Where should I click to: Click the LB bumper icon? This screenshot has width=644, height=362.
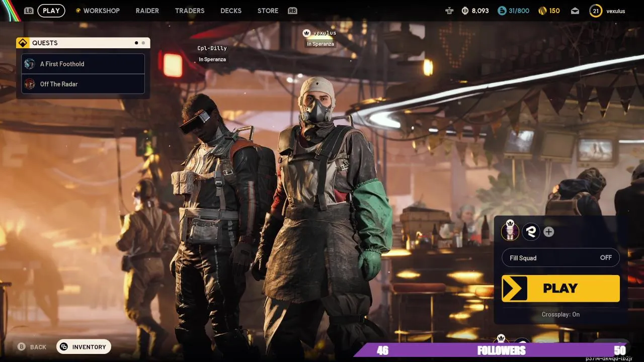29,11
